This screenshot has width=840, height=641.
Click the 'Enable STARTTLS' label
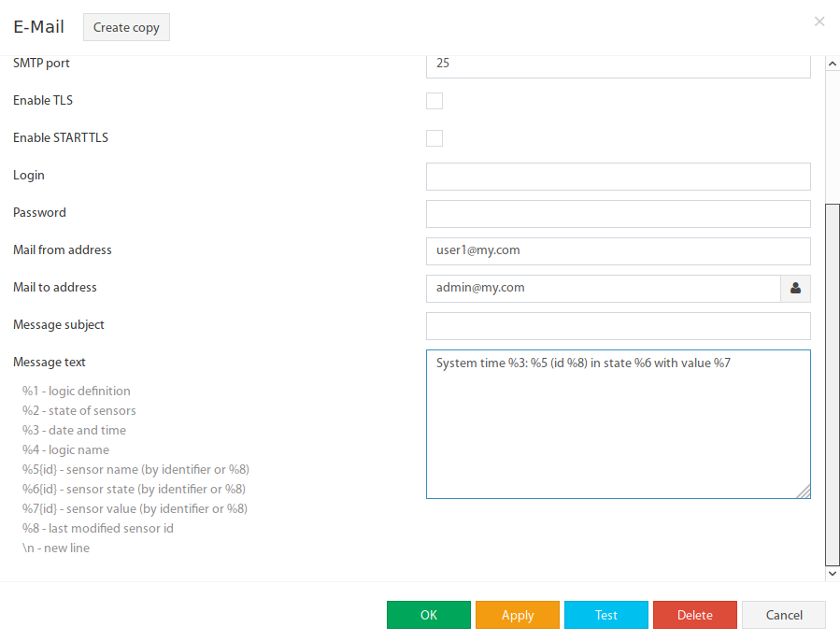tap(61, 137)
